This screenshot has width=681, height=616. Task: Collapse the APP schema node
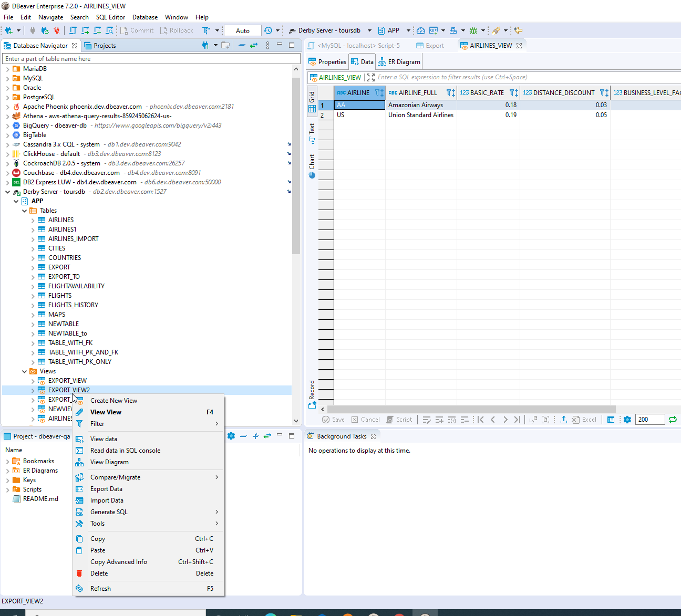pos(16,201)
